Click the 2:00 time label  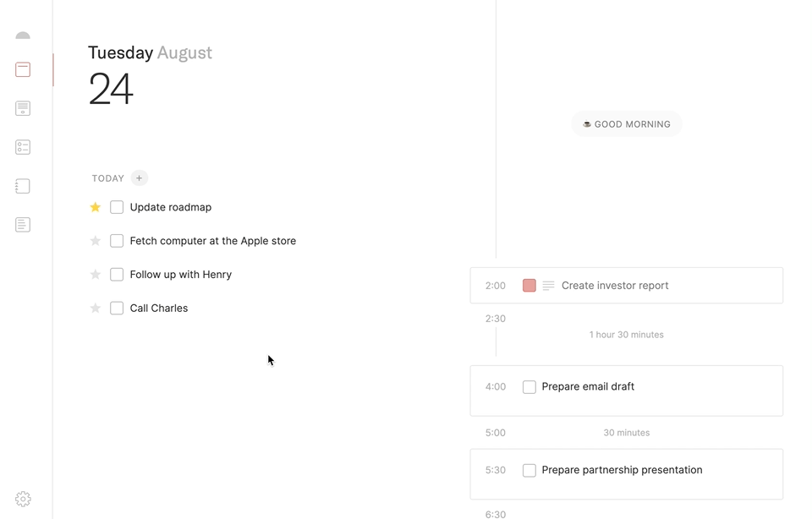pyautogui.click(x=496, y=286)
